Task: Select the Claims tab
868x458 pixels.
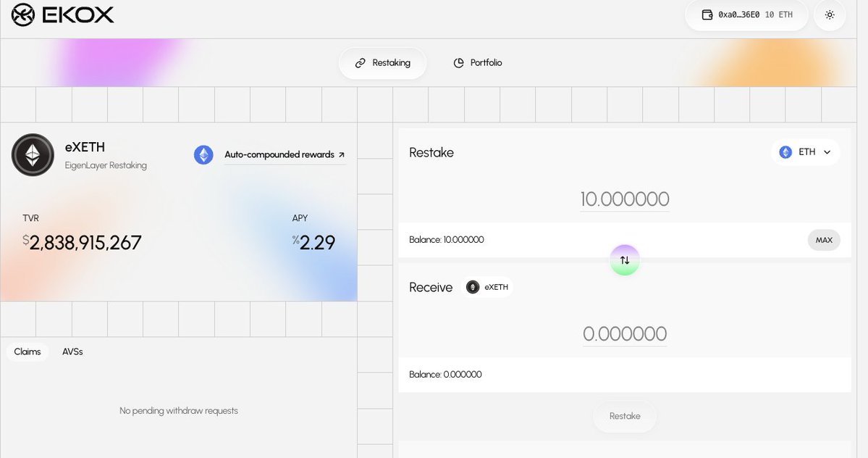Action: [27, 352]
